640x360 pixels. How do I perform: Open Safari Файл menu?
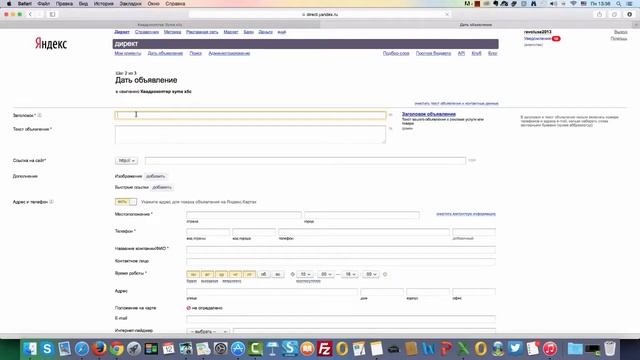tap(44, 4)
